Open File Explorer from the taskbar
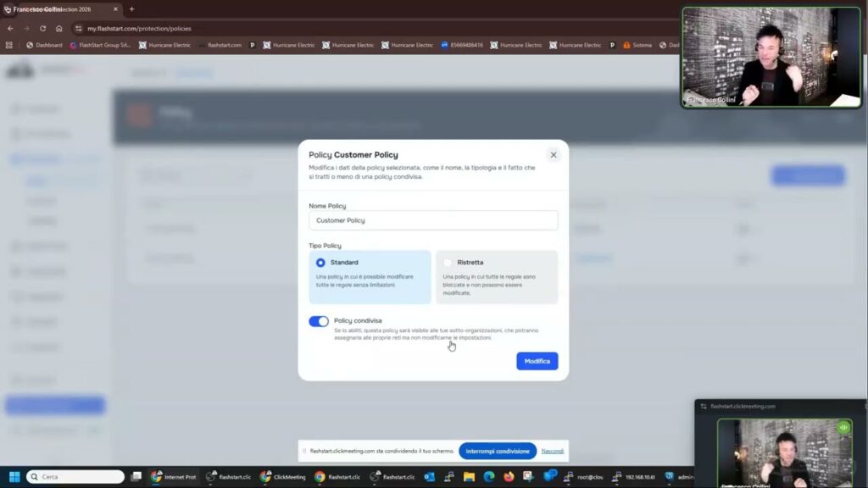This screenshot has height=488, width=868. pyautogui.click(x=469, y=476)
